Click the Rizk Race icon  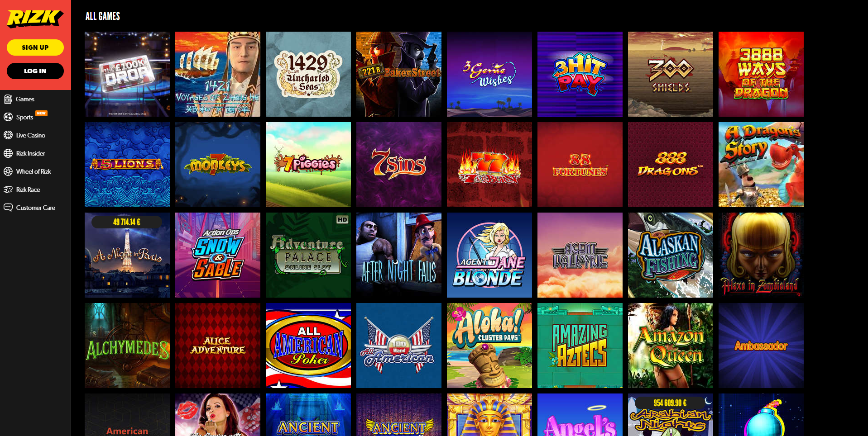point(8,190)
